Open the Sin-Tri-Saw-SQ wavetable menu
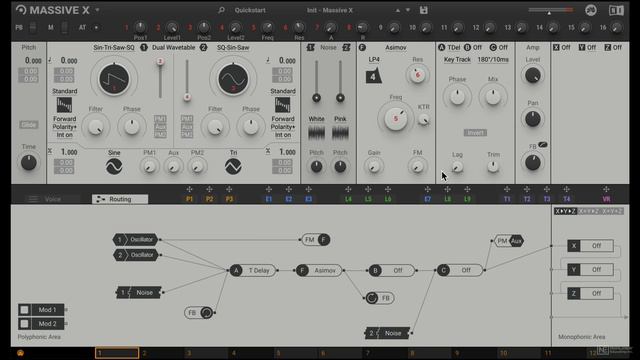Screen dimensions: 640x360 pos(114,47)
